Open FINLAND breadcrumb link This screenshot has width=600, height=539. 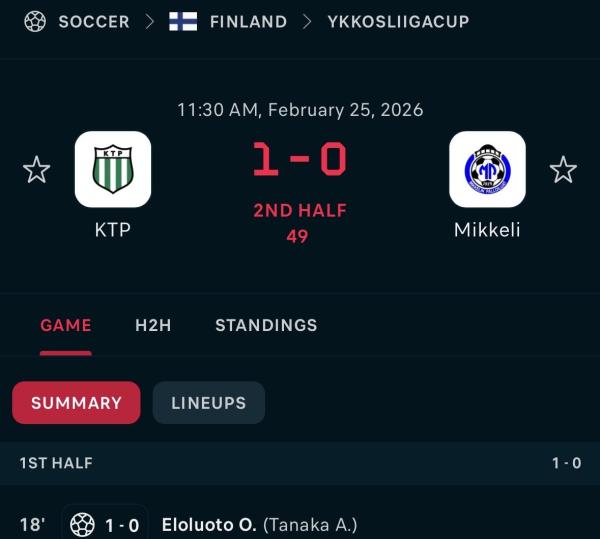[x=248, y=21]
